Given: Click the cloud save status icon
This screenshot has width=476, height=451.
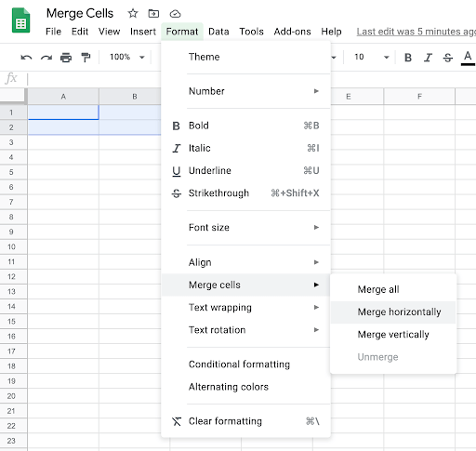Looking at the screenshot, I should 175,14.
